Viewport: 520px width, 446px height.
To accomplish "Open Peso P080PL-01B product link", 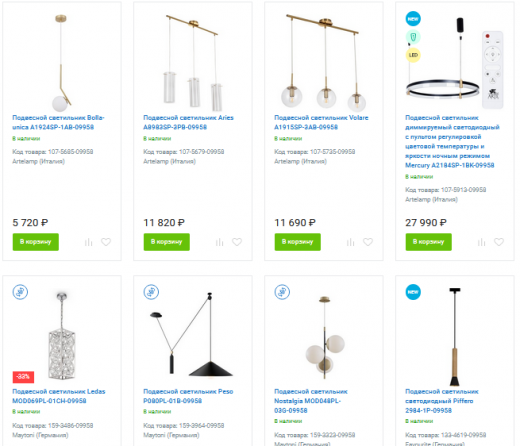I will (x=188, y=396).
